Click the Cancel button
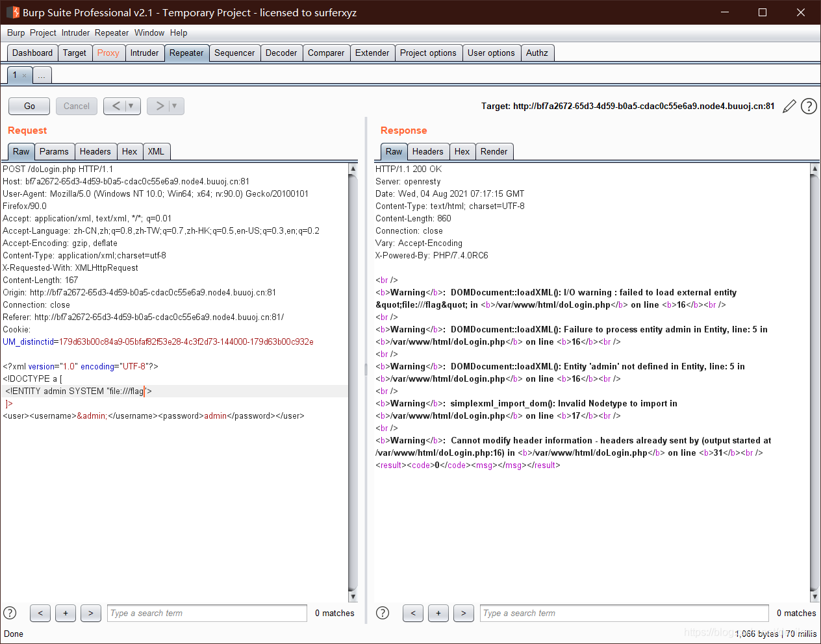The width and height of the screenshot is (821, 644). pyautogui.click(x=77, y=106)
